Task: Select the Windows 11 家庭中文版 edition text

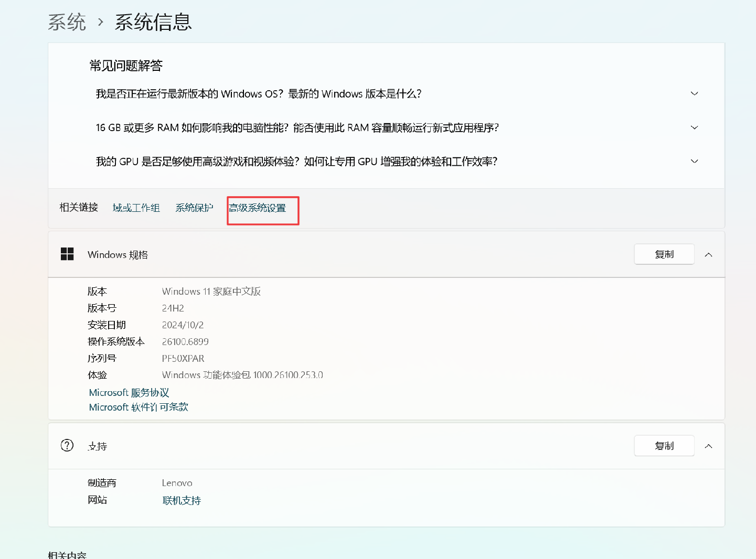Action: tap(211, 292)
